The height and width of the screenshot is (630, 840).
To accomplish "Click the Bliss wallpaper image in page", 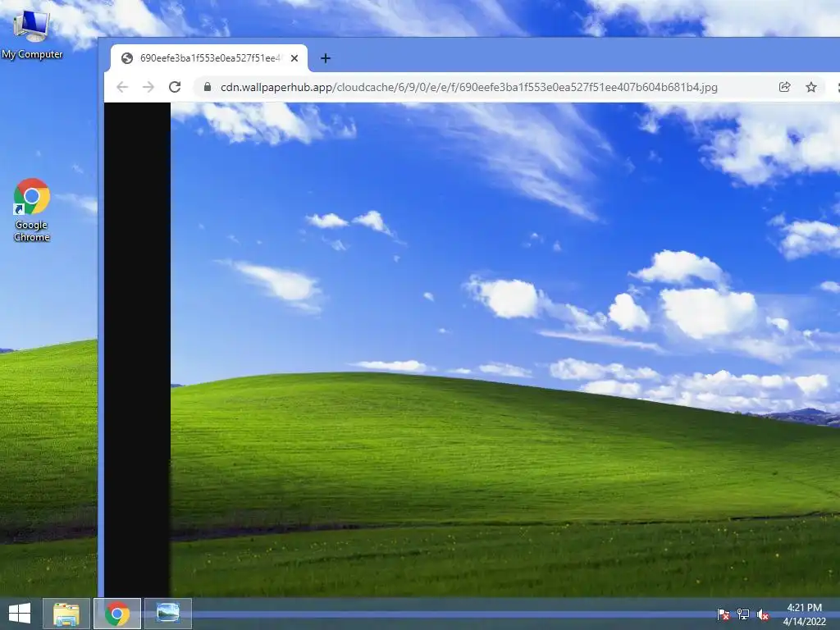I will tap(505, 349).
